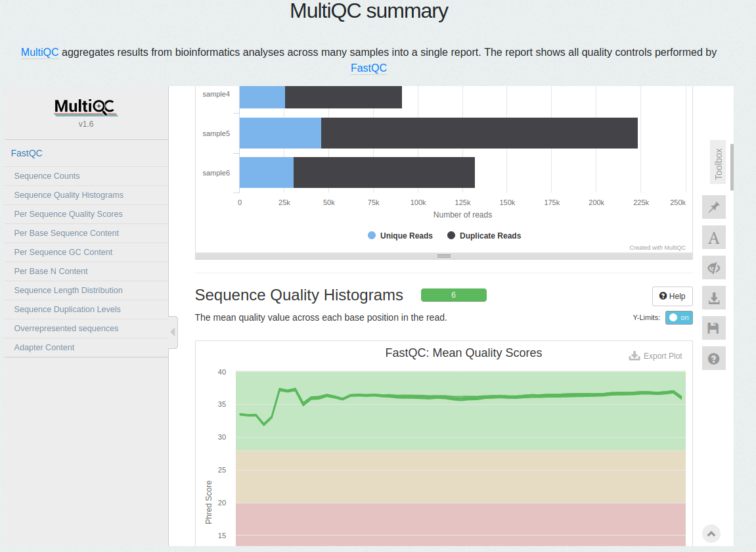The width and height of the screenshot is (756, 552).
Task: Hide Unique Reads in the legend
Action: pyautogui.click(x=400, y=235)
